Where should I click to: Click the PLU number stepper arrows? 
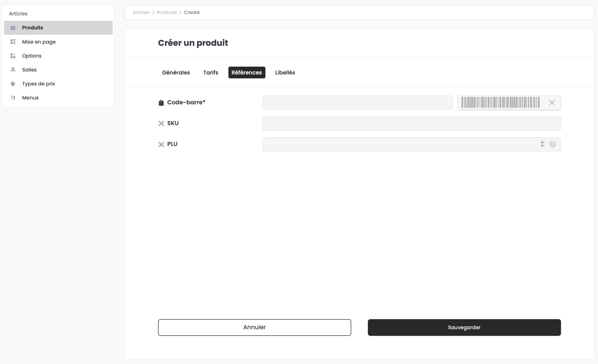pos(542,144)
